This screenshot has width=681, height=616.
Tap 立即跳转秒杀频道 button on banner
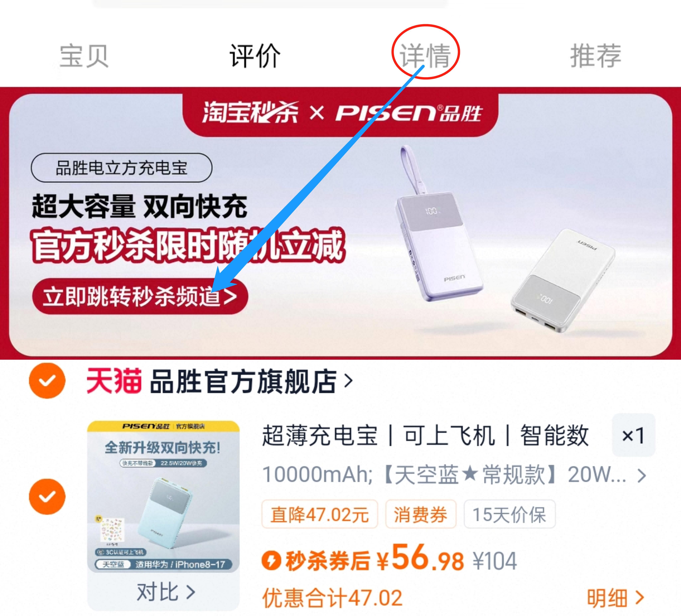click(x=140, y=296)
